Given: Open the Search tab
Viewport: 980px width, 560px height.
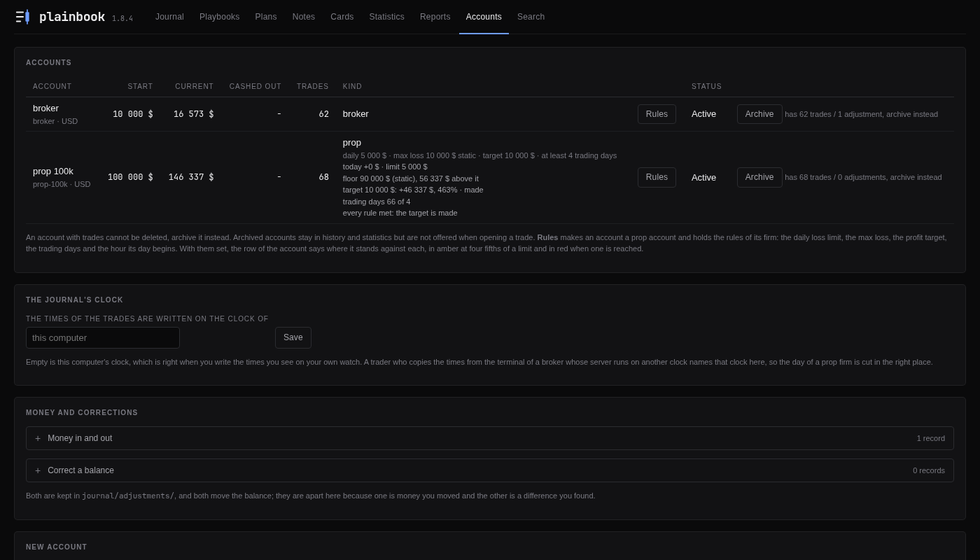Looking at the screenshot, I should (531, 17).
